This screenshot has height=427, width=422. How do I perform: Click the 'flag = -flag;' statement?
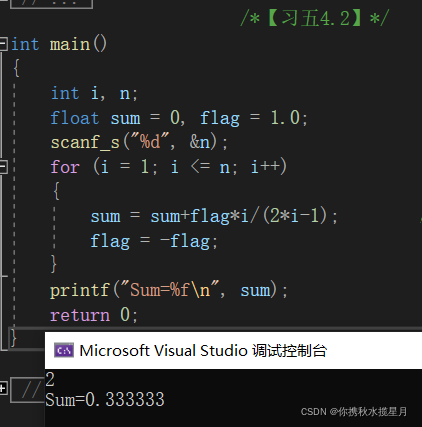point(154,241)
